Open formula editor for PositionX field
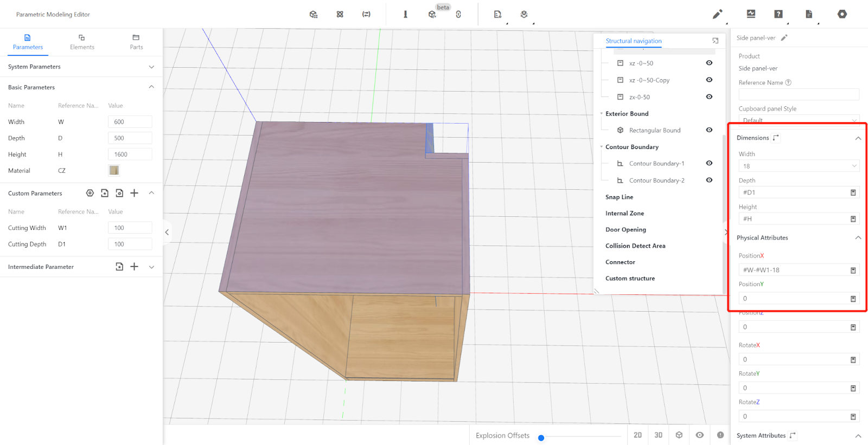Viewport: 868px width, 445px height. pyautogui.click(x=853, y=270)
